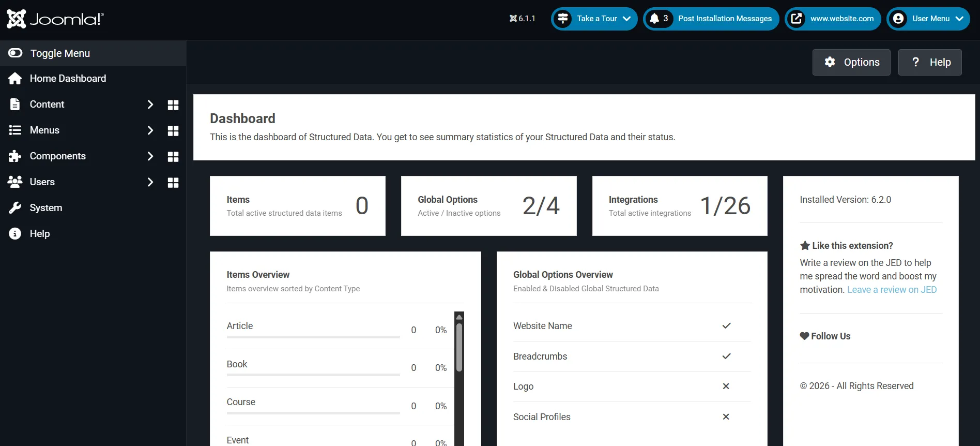Open the User Menu dropdown

(x=928, y=19)
